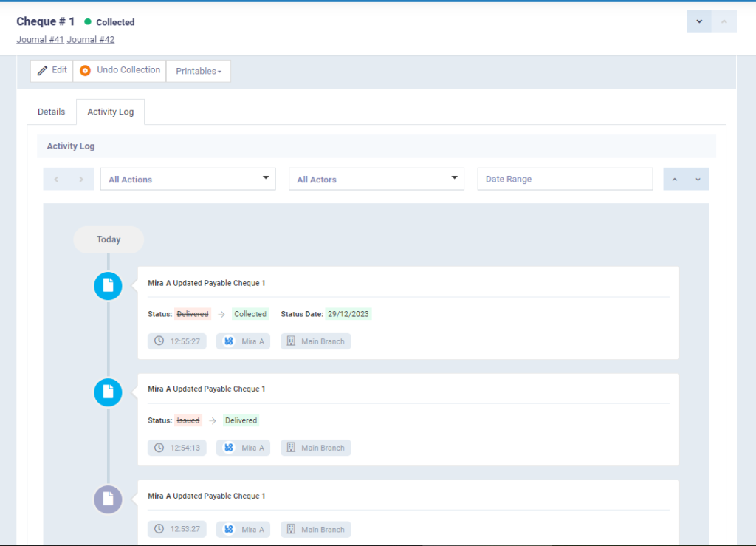Go to next cheque with header down chevron

click(699, 21)
